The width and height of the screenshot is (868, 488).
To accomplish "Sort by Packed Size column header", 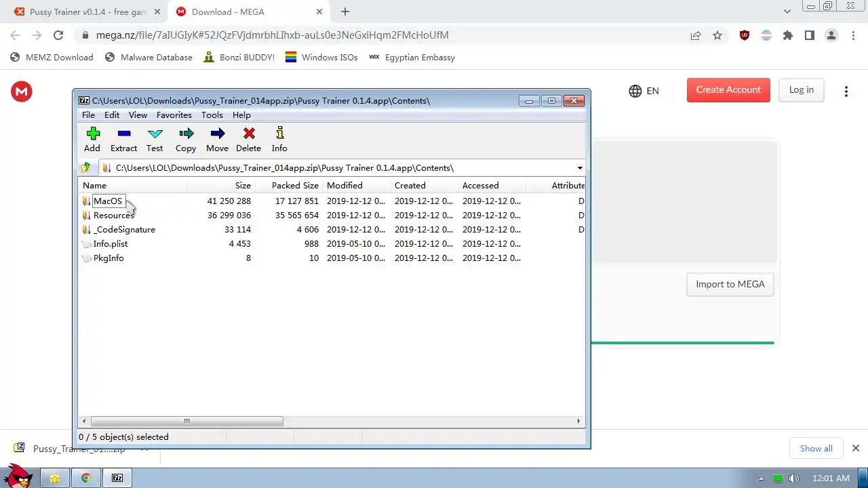I will point(289,186).
